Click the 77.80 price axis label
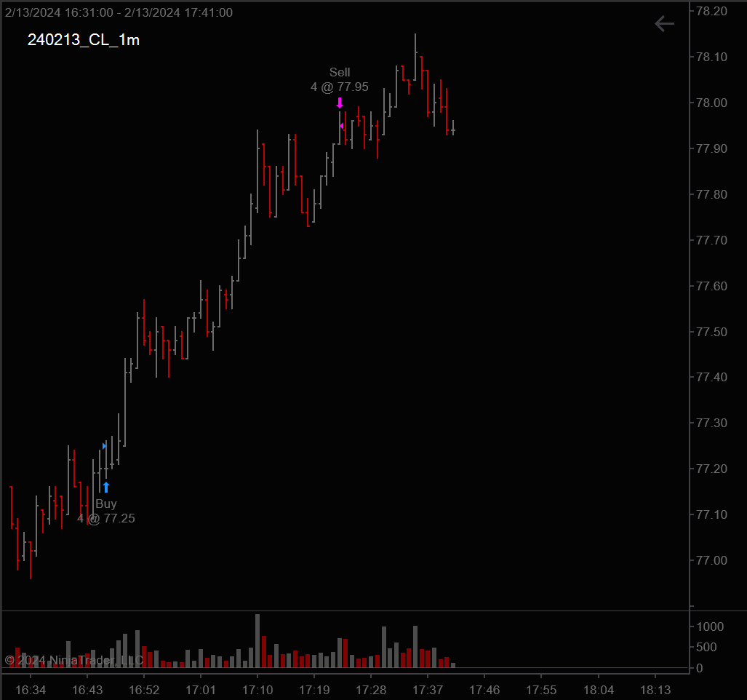This screenshot has height=700, width=747. (x=712, y=194)
